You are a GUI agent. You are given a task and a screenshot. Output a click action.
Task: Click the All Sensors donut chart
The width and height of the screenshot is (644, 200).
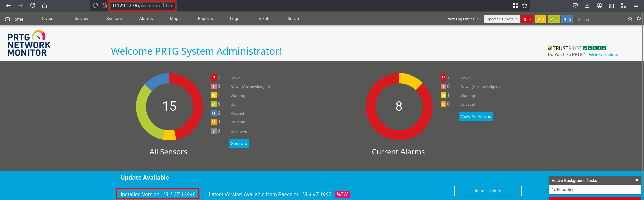tap(169, 107)
